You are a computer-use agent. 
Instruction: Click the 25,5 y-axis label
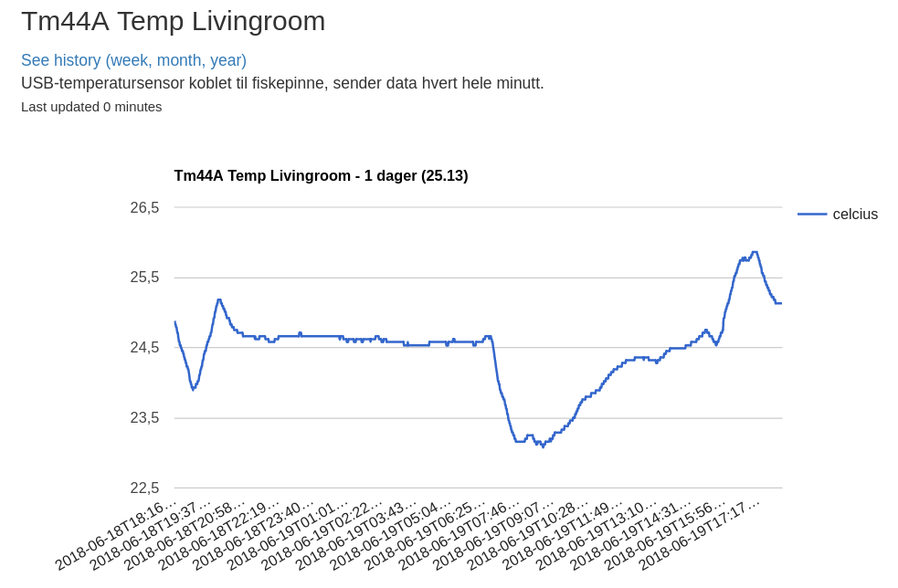coord(144,278)
